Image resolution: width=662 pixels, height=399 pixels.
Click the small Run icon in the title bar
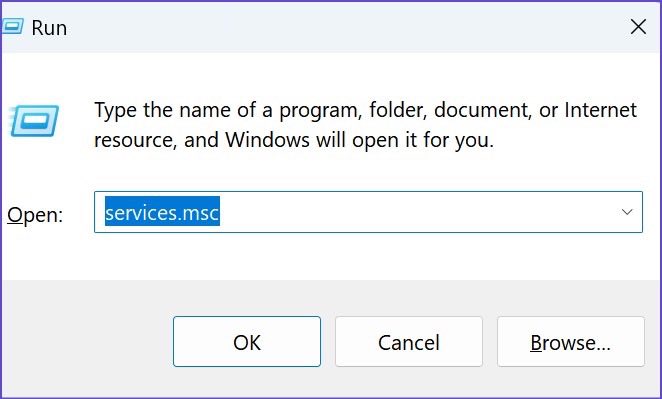[12, 27]
